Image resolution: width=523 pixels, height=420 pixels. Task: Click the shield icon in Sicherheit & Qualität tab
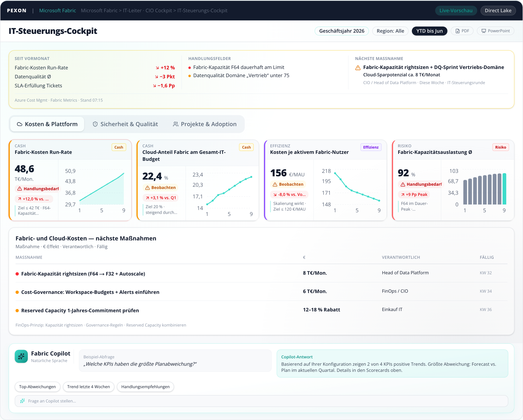point(95,124)
